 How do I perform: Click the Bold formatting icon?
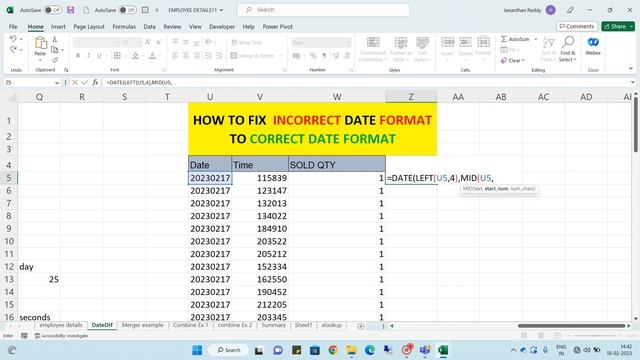[78, 55]
